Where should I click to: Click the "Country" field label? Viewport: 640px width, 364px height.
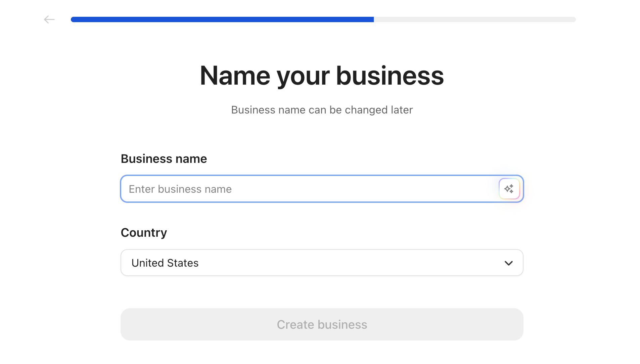point(144,233)
